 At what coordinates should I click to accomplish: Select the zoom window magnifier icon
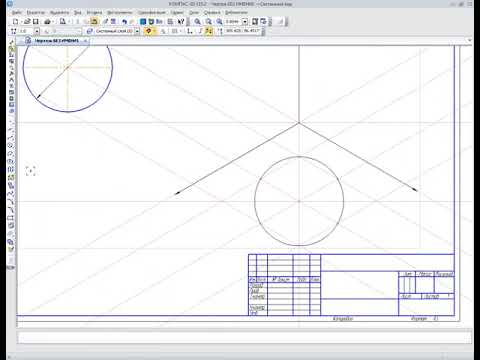[x=197, y=22]
